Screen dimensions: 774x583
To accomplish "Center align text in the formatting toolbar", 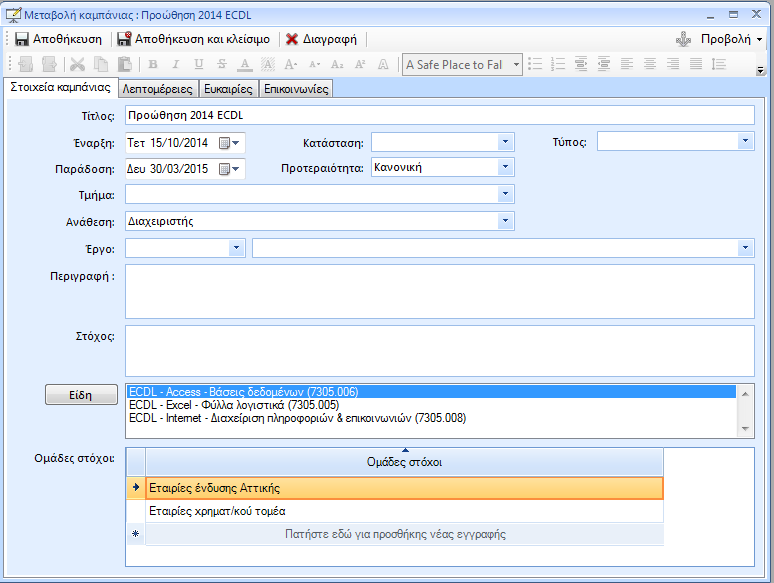I will [x=650, y=64].
